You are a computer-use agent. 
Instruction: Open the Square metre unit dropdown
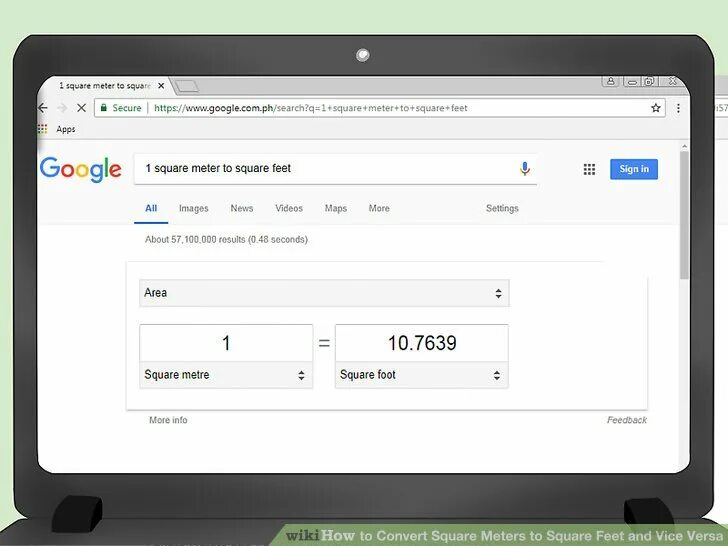(x=226, y=375)
